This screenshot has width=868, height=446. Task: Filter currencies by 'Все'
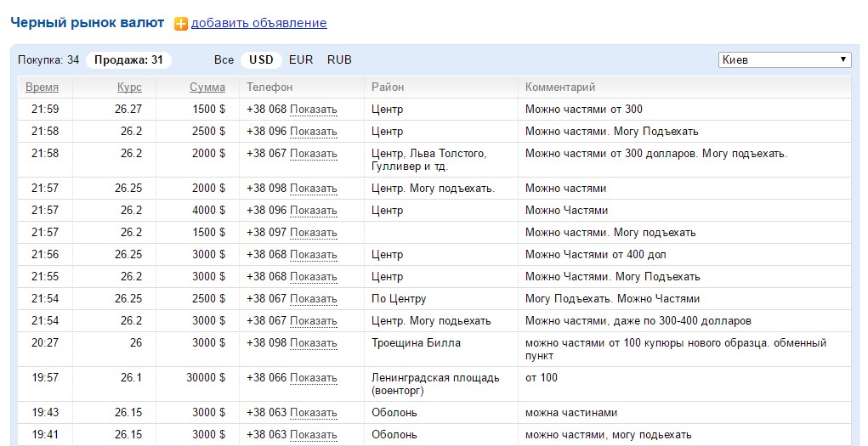click(224, 59)
